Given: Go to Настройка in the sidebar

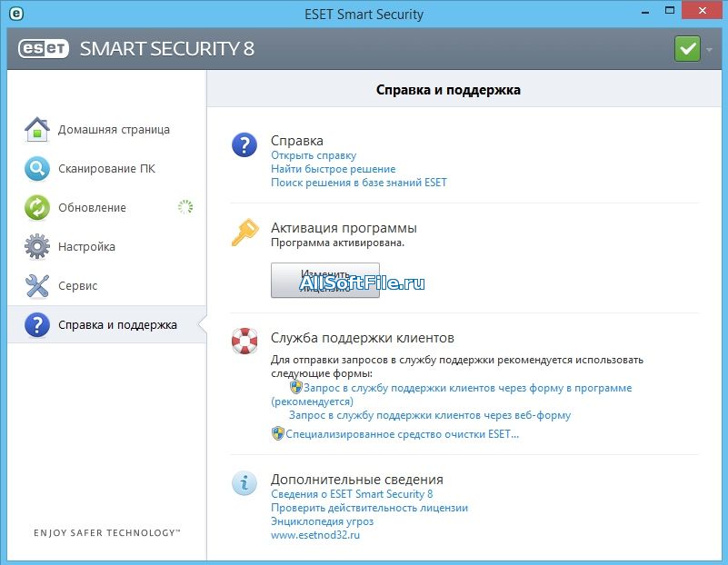Looking at the screenshot, I should (x=86, y=247).
